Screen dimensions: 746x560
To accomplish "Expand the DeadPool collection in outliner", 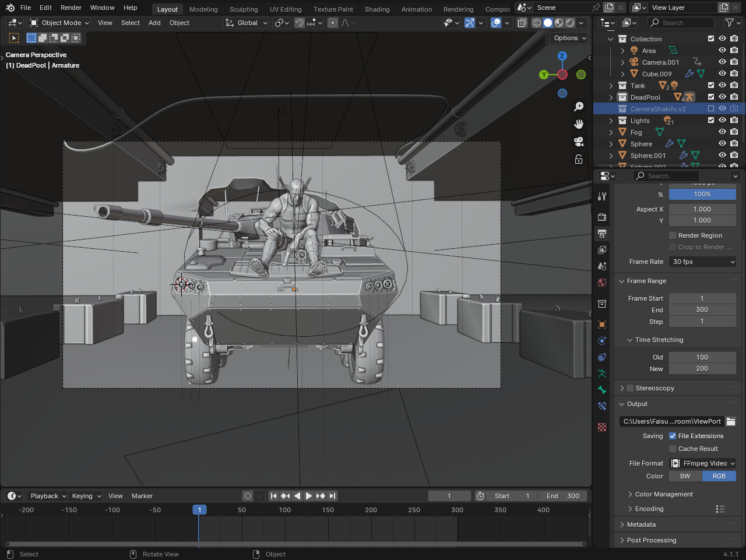I will coord(611,97).
